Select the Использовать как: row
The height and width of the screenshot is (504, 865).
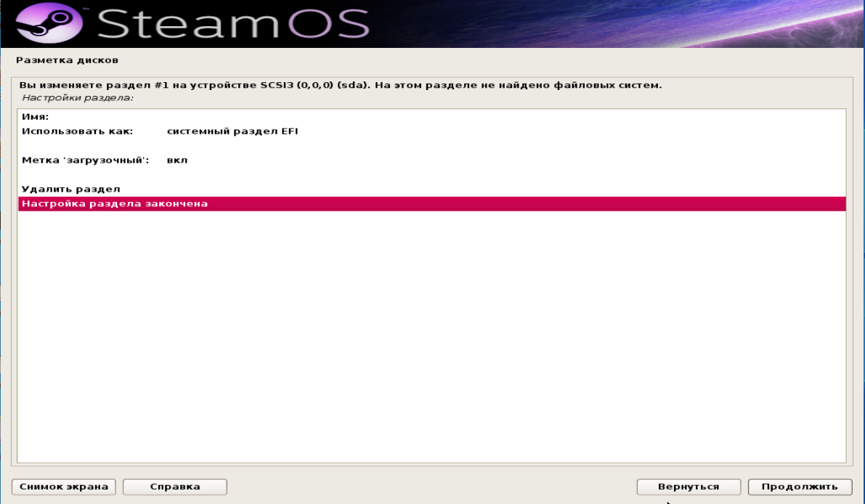432,131
